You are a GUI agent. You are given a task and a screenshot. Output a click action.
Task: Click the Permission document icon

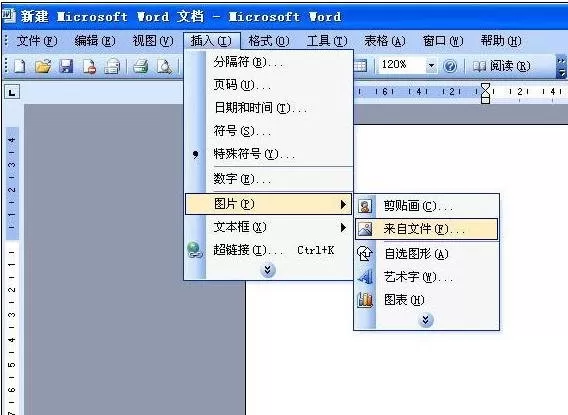[89, 66]
